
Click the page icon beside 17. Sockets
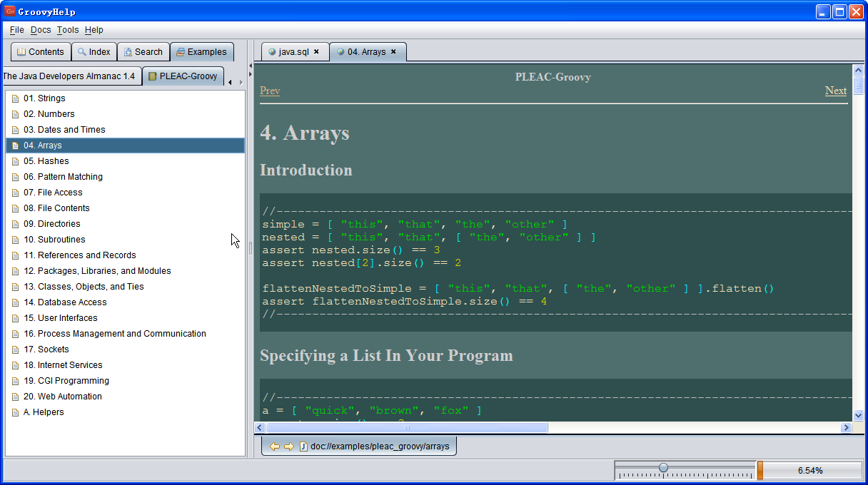pyautogui.click(x=16, y=349)
